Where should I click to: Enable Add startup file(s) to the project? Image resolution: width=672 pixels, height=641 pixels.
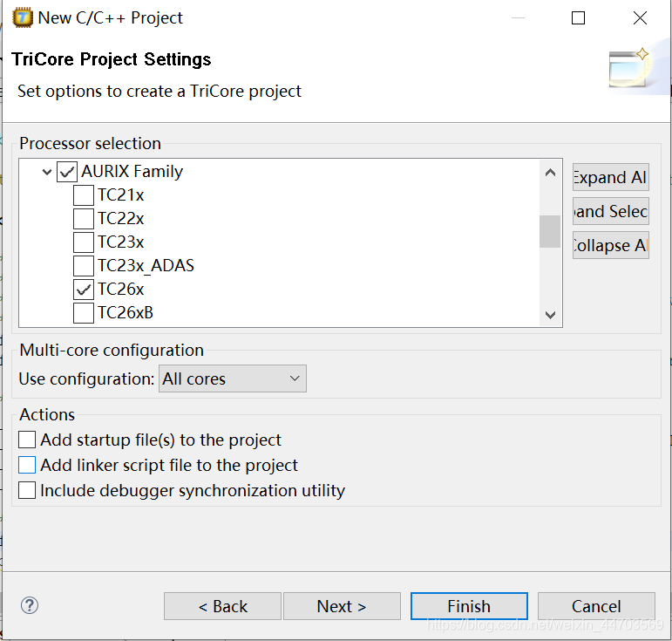27,440
